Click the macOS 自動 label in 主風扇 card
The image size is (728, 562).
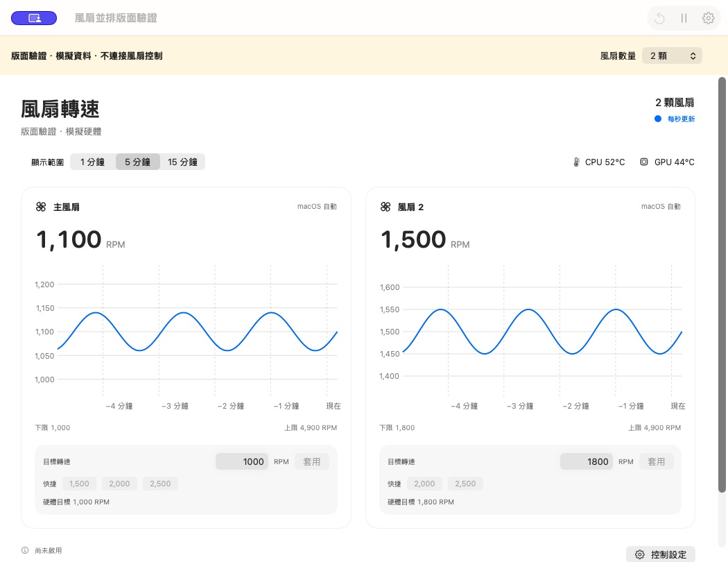(317, 206)
